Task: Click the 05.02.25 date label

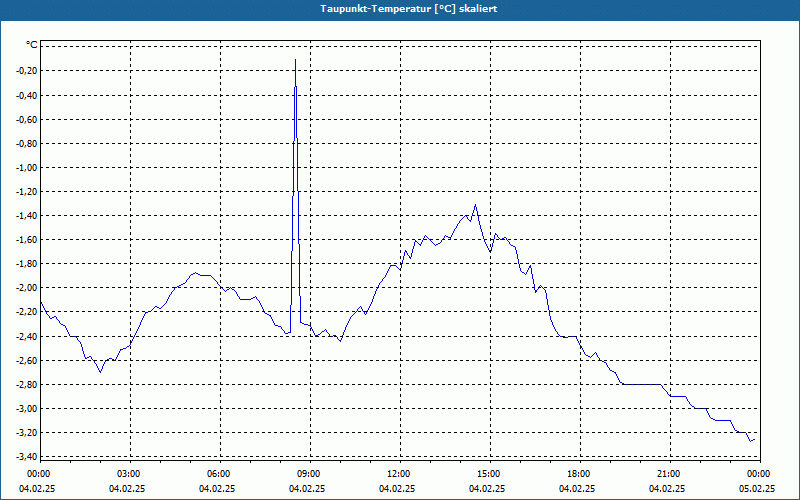Action: [757, 489]
